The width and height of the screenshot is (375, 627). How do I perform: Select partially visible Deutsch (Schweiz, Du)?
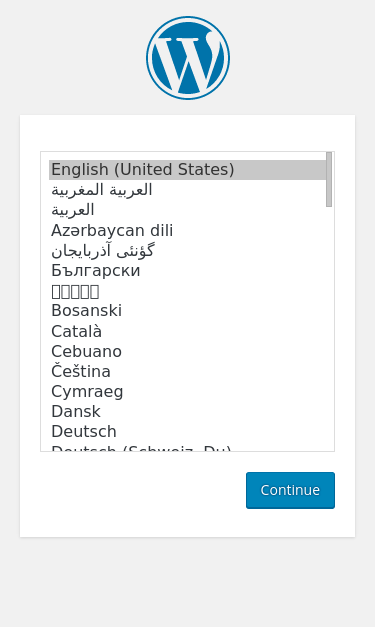pos(188,447)
